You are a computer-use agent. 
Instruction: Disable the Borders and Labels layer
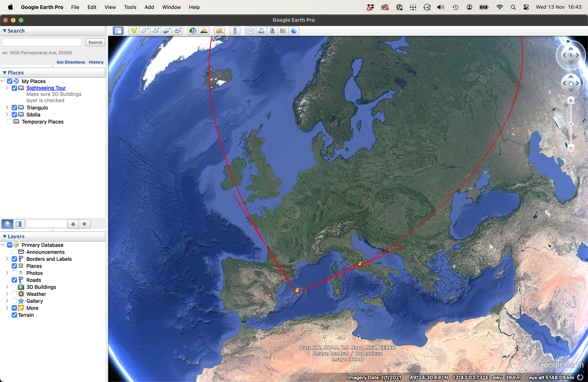[x=14, y=259]
